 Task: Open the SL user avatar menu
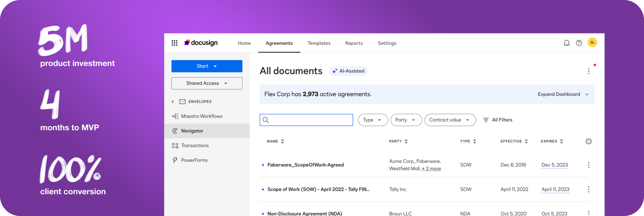tap(592, 43)
